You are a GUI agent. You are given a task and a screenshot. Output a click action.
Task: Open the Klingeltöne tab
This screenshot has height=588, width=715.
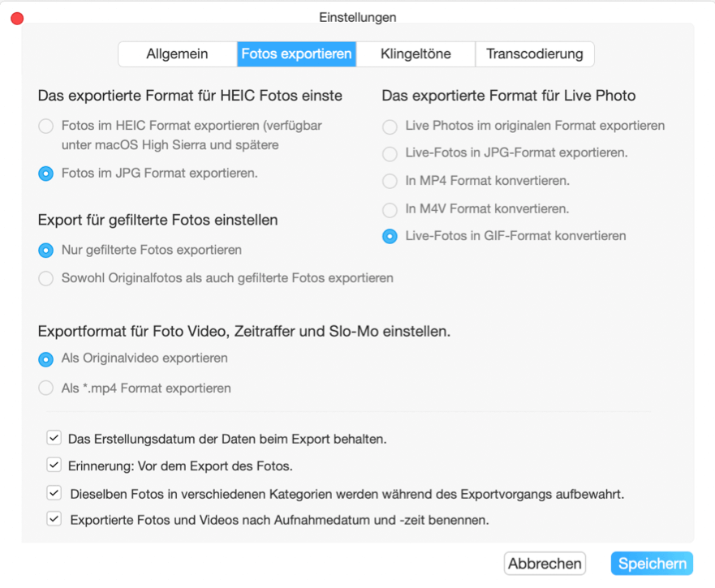(416, 54)
